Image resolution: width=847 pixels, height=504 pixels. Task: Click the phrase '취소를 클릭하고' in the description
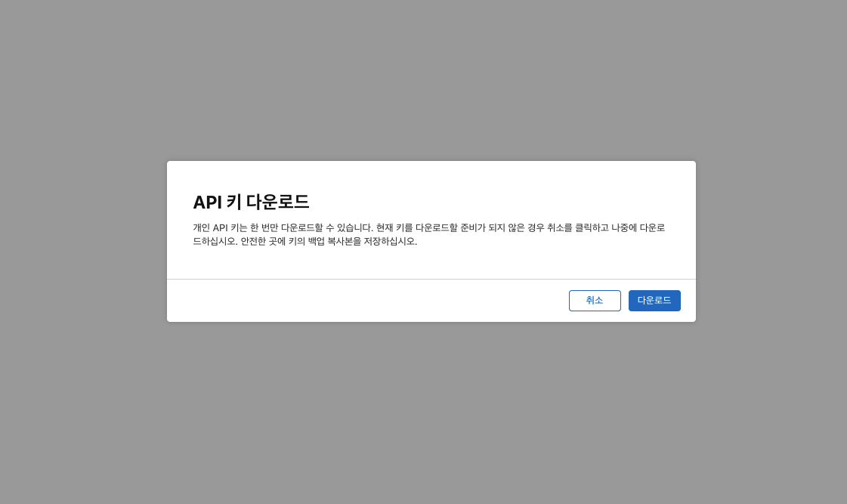pos(577,227)
